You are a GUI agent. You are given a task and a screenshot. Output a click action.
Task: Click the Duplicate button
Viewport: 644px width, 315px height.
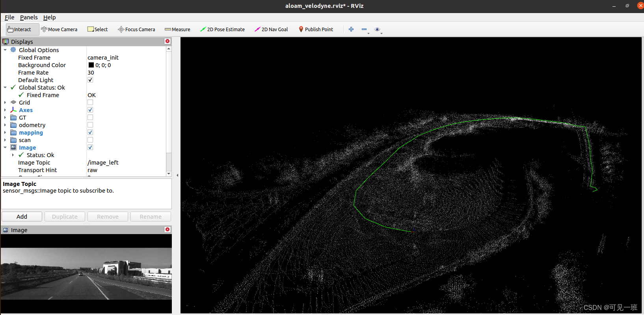pos(65,217)
